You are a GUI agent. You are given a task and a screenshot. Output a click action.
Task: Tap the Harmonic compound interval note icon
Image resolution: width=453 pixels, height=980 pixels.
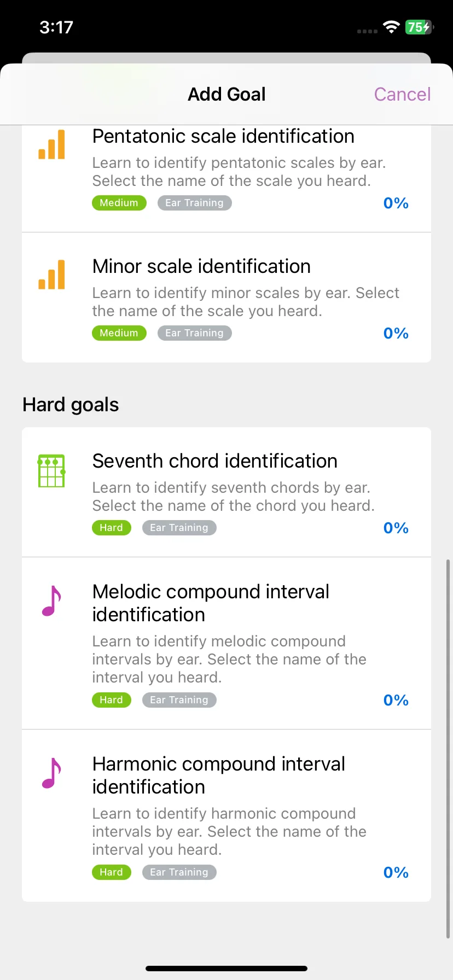coord(51,773)
